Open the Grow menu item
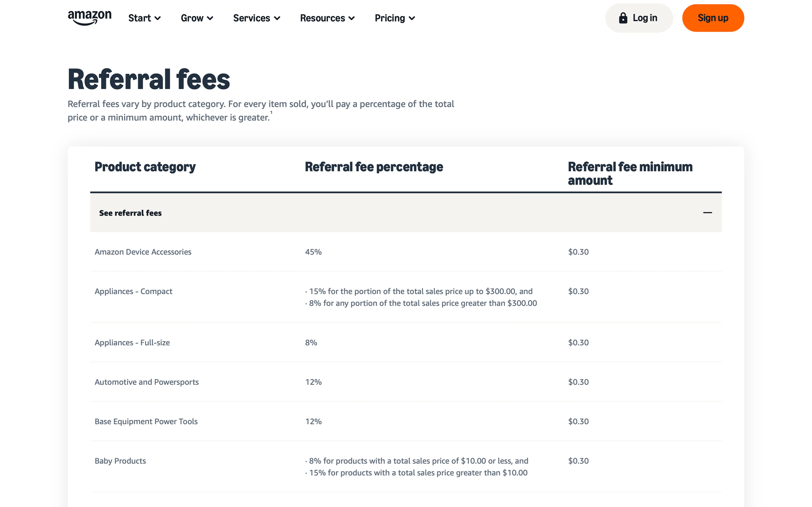Screen dimensions: 812x507 [197, 18]
